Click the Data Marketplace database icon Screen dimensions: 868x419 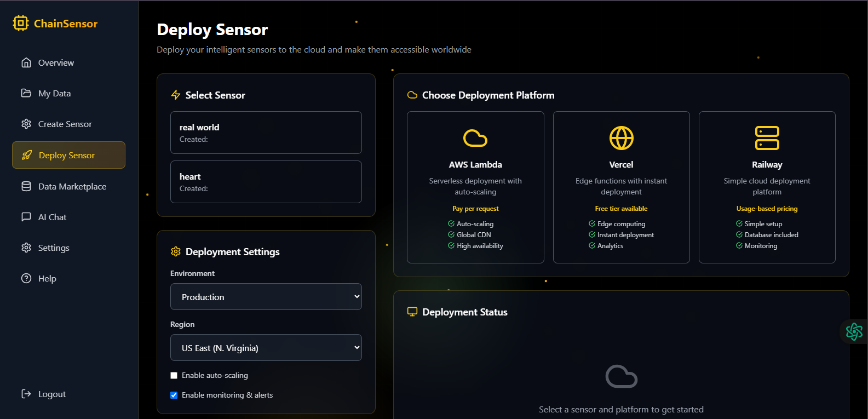[26, 186]
